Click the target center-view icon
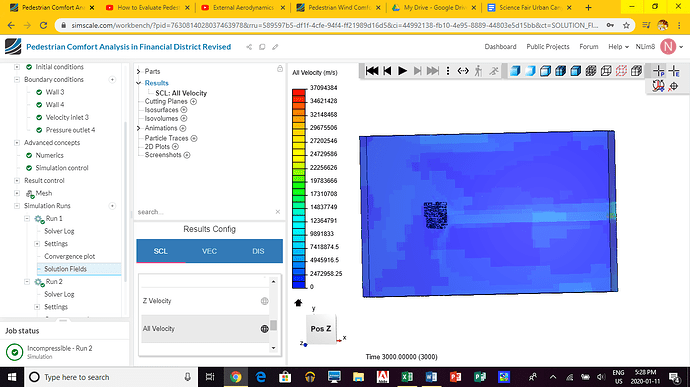This screenshot has width=690, height=387. coord(673,86)
